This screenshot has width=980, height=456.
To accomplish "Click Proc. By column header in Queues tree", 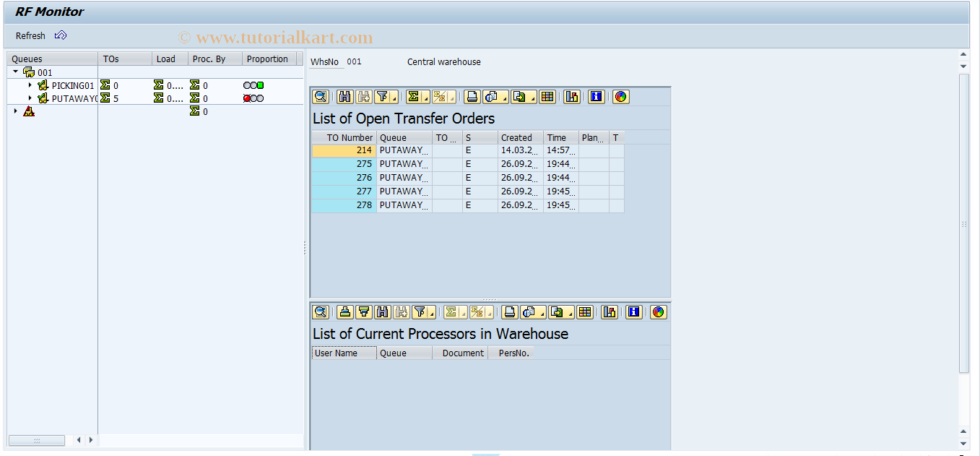I will click(x=215, y=59).
